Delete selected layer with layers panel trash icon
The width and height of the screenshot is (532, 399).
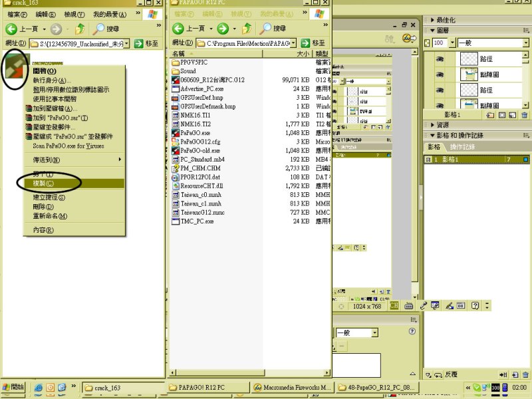point(524,115)
